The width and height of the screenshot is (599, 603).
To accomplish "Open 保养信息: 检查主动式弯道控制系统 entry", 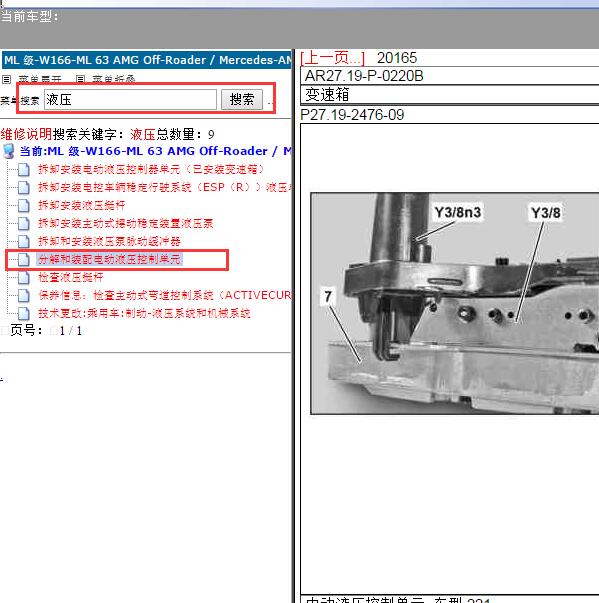I will click(x=165, y=295).
